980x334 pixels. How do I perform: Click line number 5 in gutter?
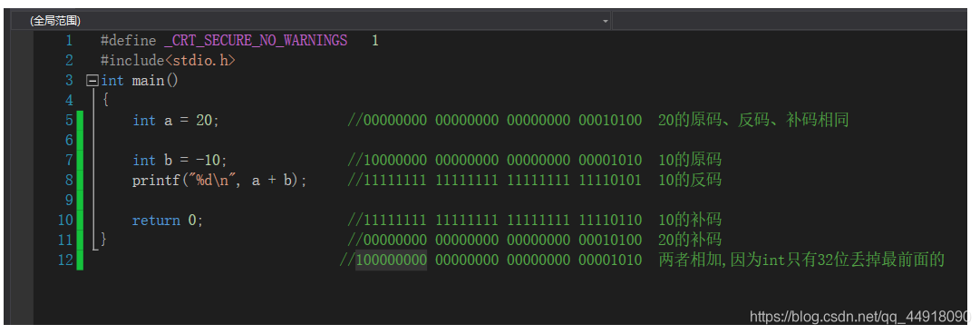click(69, 120)
